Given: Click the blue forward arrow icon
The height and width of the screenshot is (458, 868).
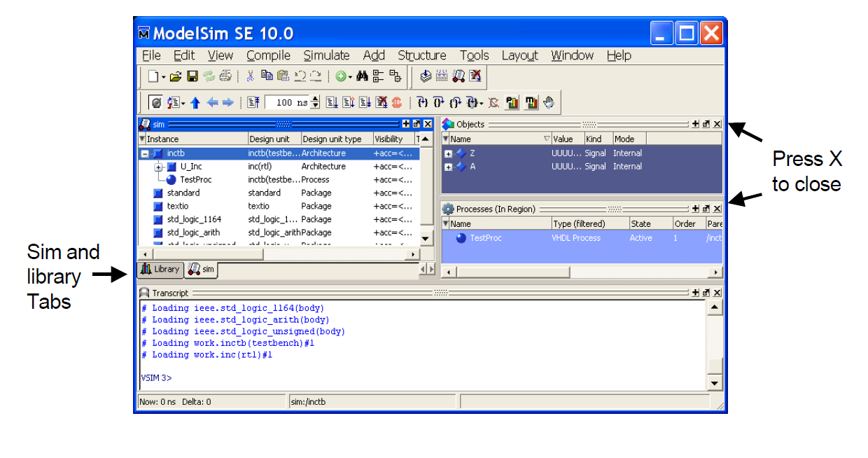Looking at the screenshot, I should [x=227, y=102].
